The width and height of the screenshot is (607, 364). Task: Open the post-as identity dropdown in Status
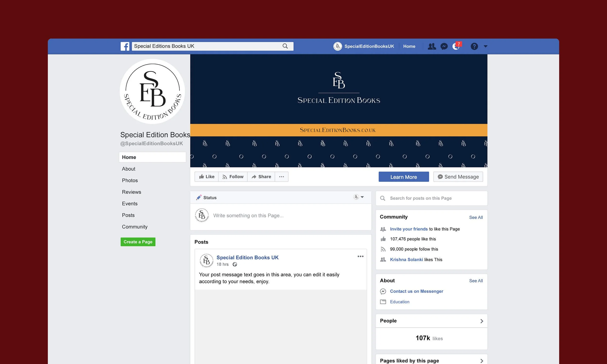click(x=359, y=197)
